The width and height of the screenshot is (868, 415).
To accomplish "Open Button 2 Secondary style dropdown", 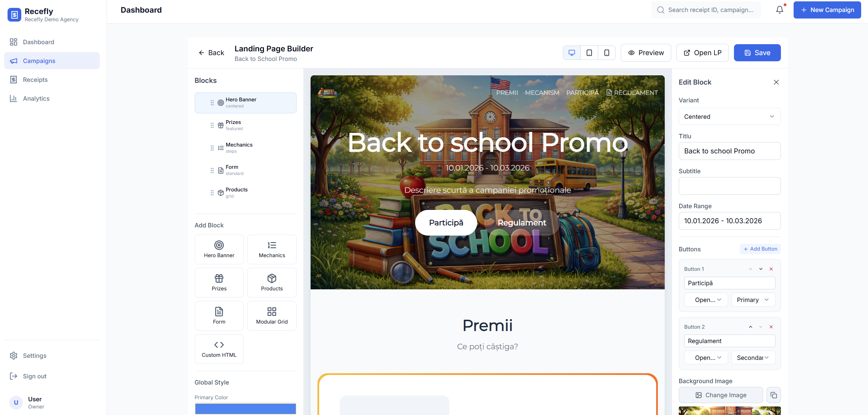I will [753, 357].
